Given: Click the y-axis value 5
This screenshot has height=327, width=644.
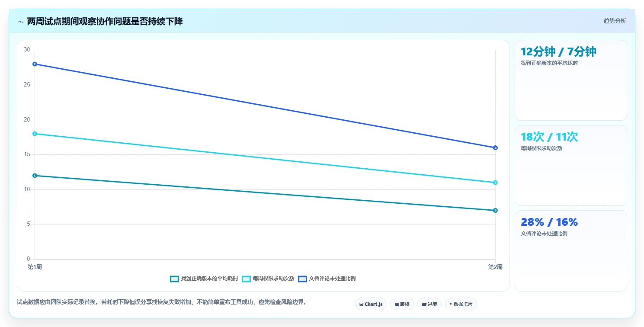Looking at the screenshot, I should pyautogui.click(x=29, y=224).
